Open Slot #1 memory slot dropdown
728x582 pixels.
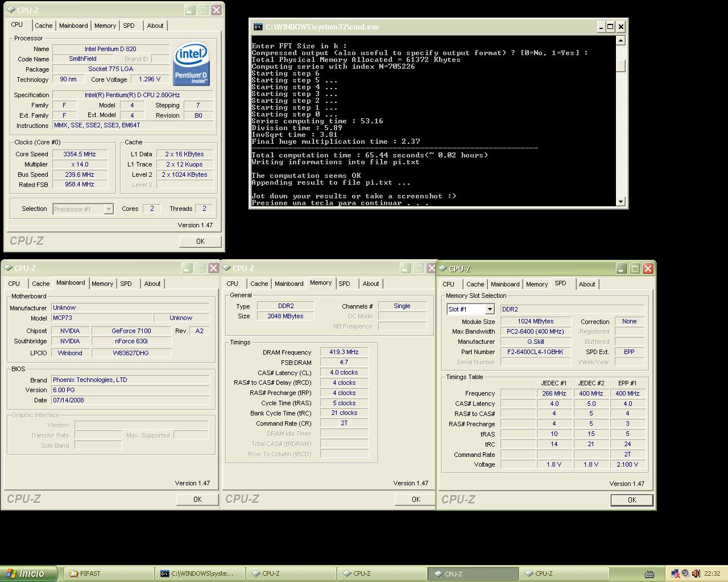490,309
